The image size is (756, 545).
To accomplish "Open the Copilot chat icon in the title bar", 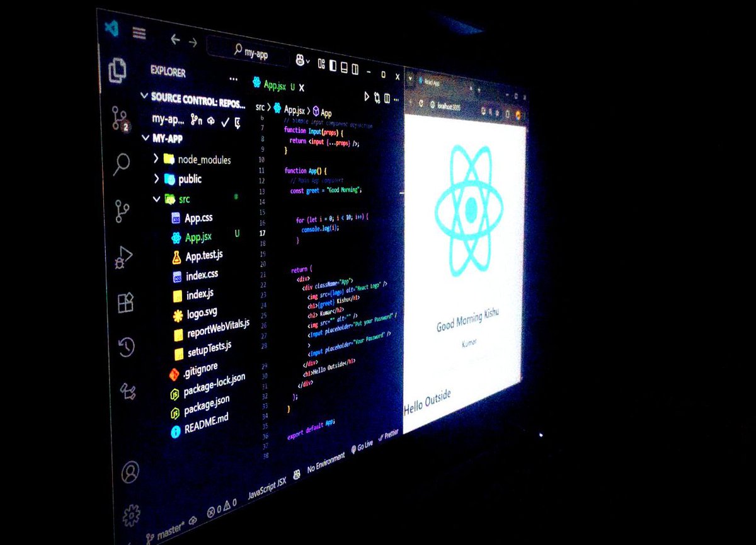I will point(301,60).
